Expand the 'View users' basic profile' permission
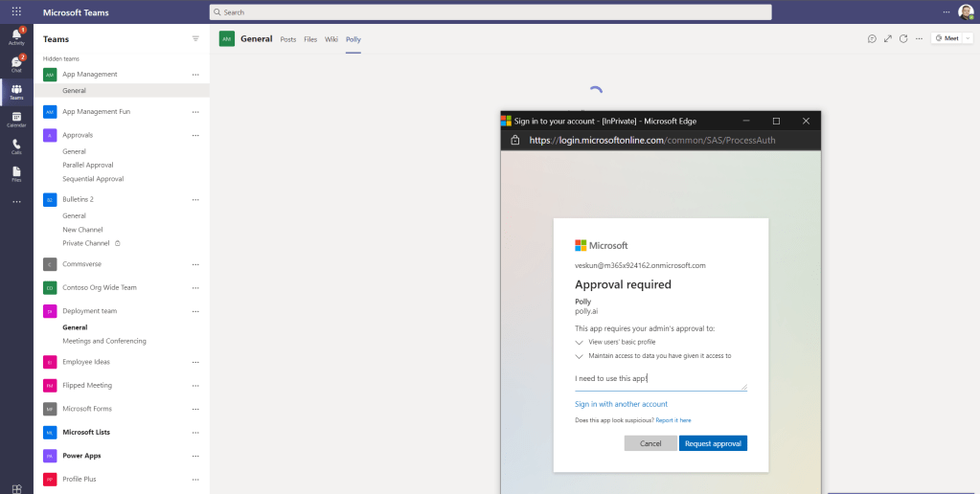Image resolution: width=980 pixels, height=494 pixels. 579,341
